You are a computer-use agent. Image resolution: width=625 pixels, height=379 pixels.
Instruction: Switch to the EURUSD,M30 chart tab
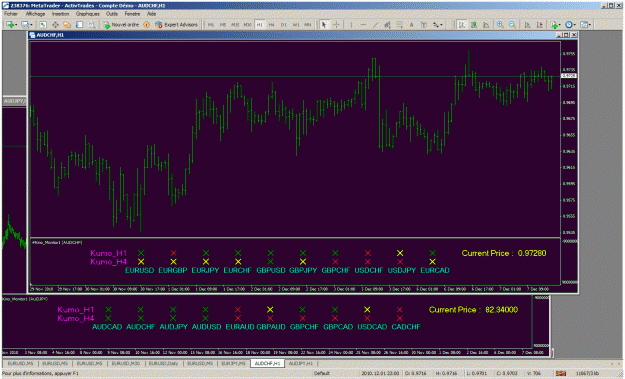126,363
